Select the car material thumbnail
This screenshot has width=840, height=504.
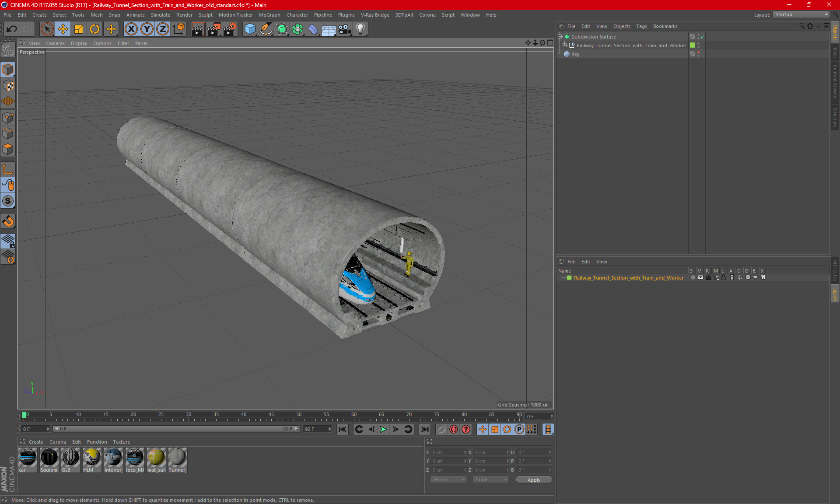[x=28, y=460]
